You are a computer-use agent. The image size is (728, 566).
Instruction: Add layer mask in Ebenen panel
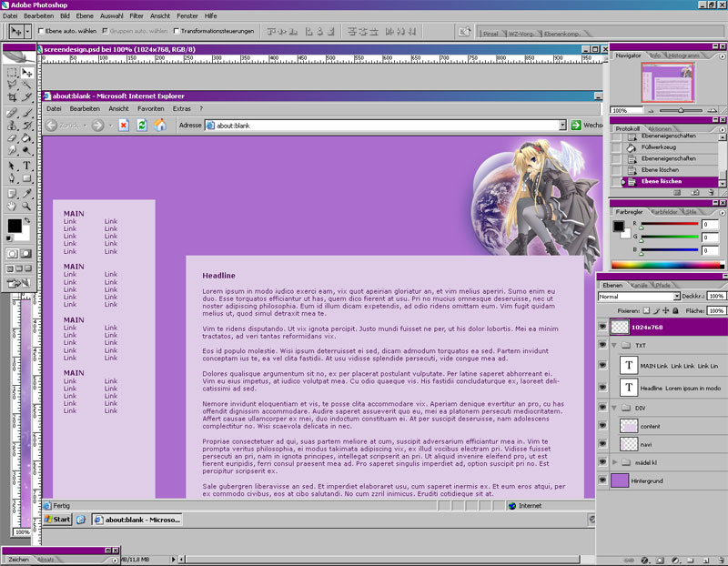point(660,561)
